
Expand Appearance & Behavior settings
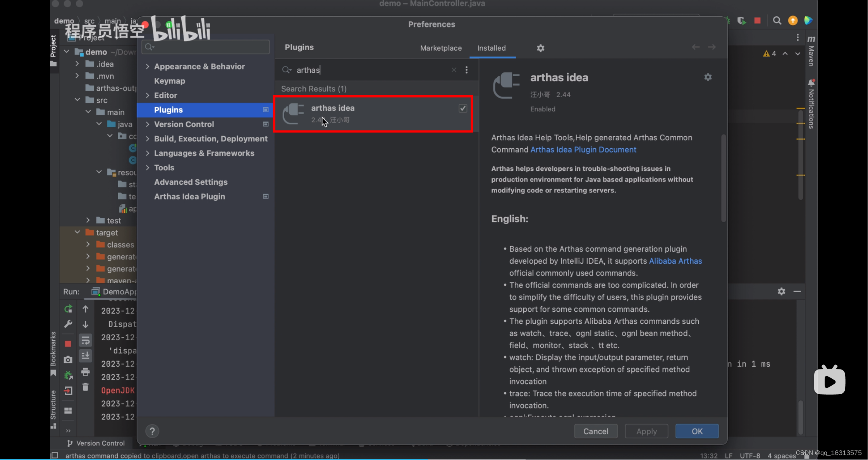(147, 67)
